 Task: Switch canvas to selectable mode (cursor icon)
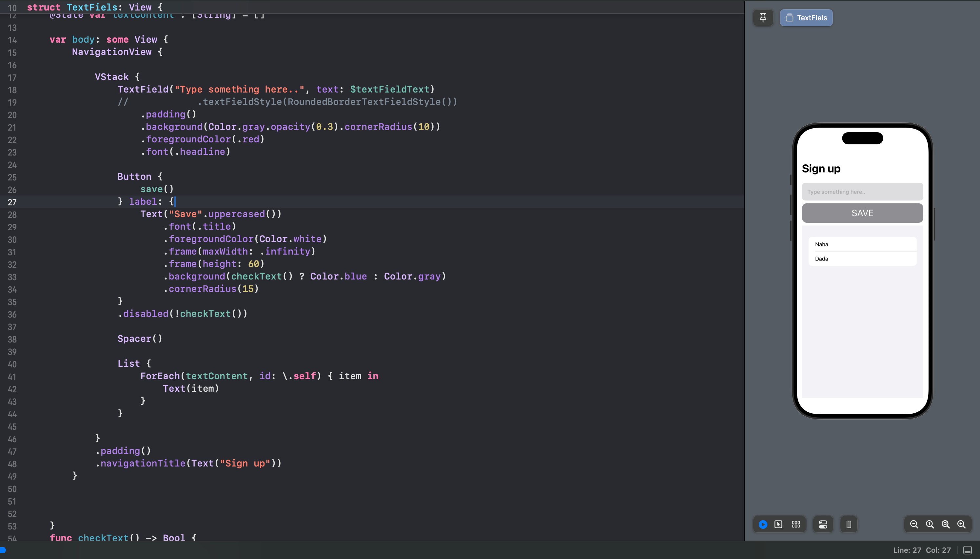(778, 525)
